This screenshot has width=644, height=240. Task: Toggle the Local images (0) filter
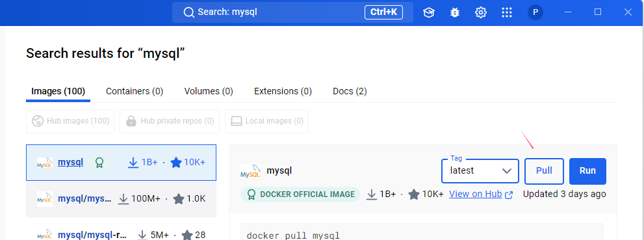267,121
